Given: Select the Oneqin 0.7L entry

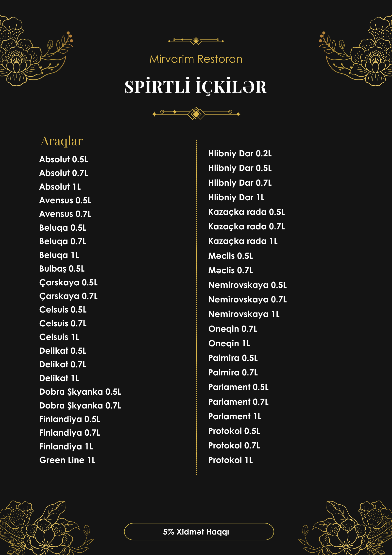Looking at the screenshot, I should click(233, 329).
